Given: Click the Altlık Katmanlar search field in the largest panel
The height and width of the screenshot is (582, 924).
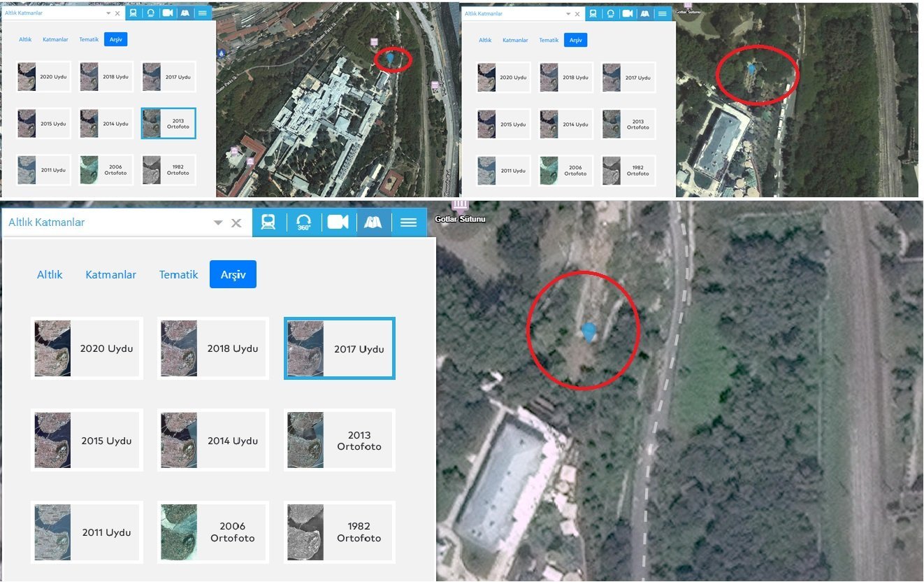Looking at the screenshot, I should pyautogui.click(x=105, y=222).
